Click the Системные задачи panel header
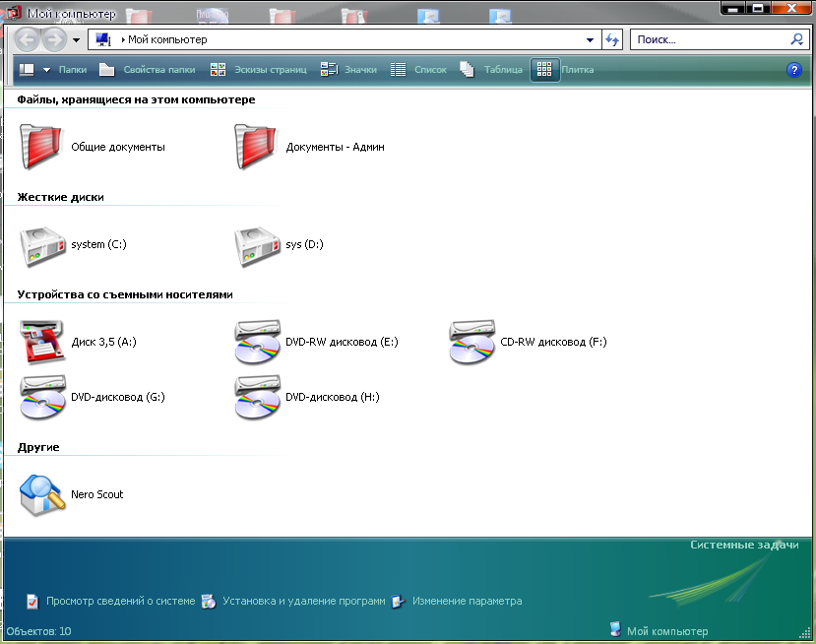Viewport: 816px width, 644px height. coord(744,545)
